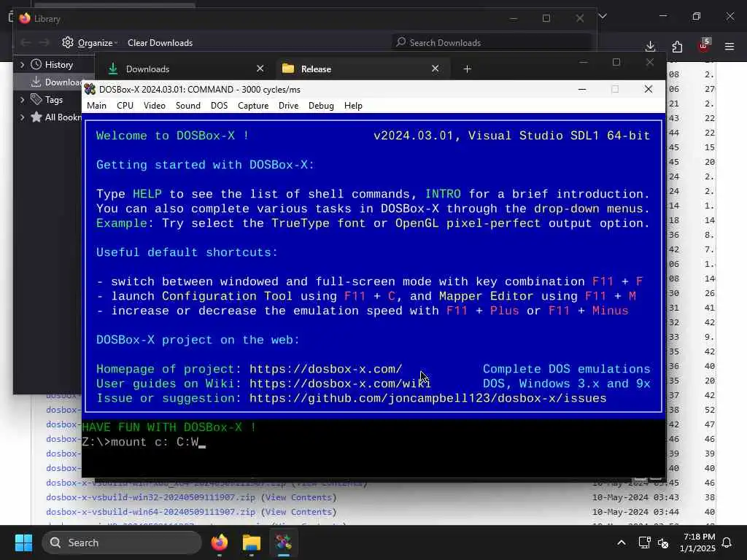Click the tag icon beside Tags
Image resolution: width=747 pixels, height=560 pixels.
point(36,99)
